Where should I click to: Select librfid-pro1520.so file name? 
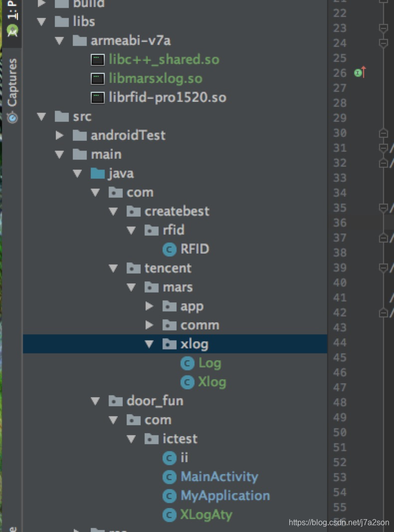pos(168,98)
